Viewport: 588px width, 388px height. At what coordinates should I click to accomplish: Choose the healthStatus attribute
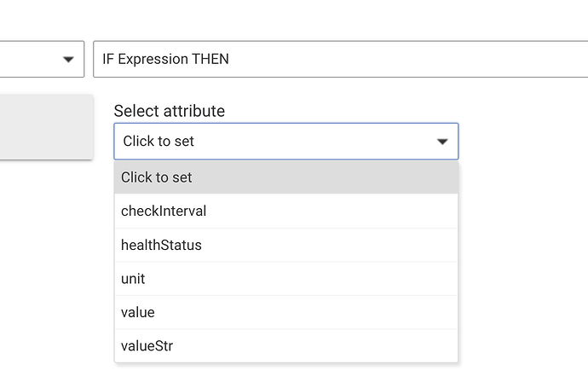pos(286,245)
